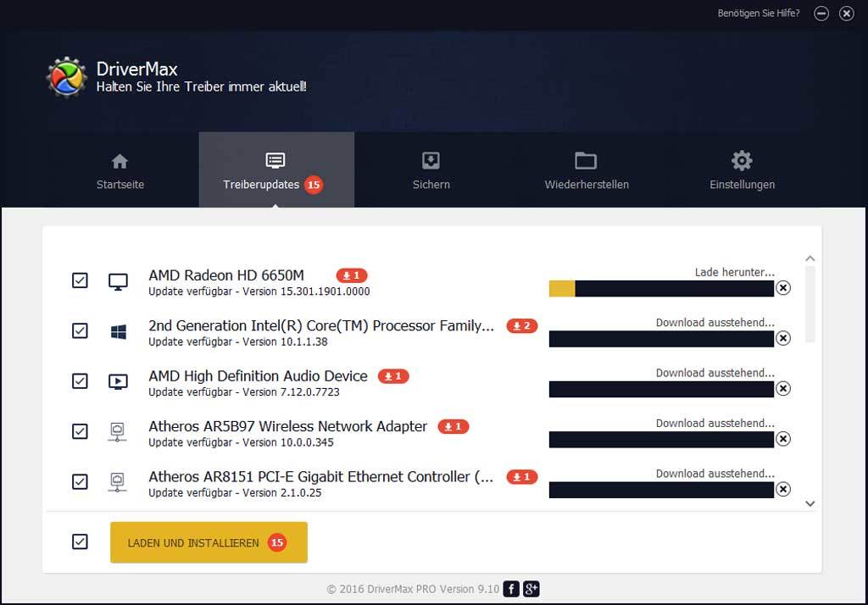Click the scroll up arrow of the driver list
Image resolution: width=868 pixels, height=605 pixels.
(x=810, y=258)
